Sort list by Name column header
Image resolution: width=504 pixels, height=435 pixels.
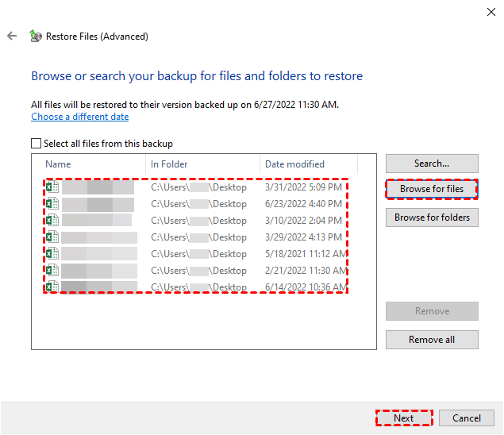point(89,164)
